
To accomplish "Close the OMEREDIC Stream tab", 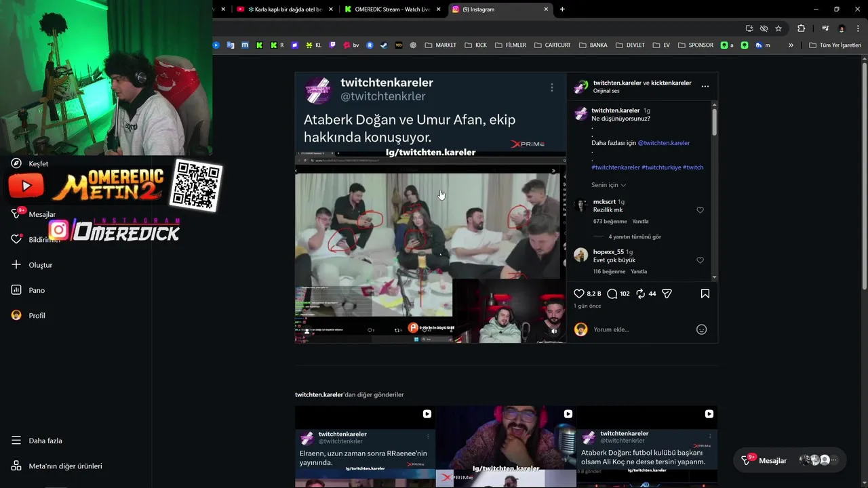I will coord(439,9).
